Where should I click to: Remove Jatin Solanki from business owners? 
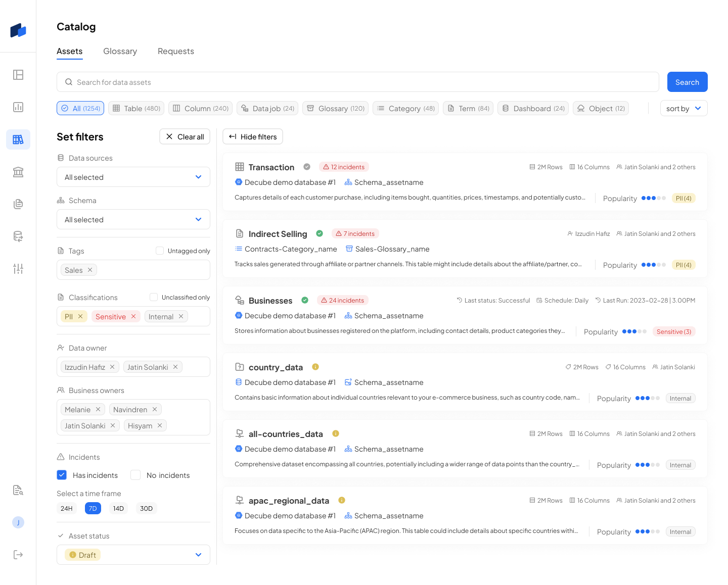click(113, 425)
